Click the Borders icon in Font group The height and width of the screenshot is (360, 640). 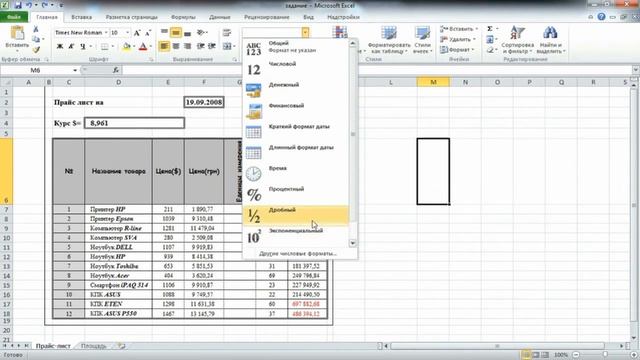point(105,47)
